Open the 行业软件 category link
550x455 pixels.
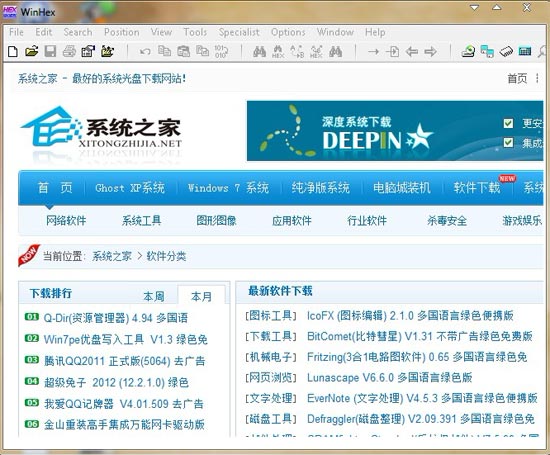pos(367,221)
